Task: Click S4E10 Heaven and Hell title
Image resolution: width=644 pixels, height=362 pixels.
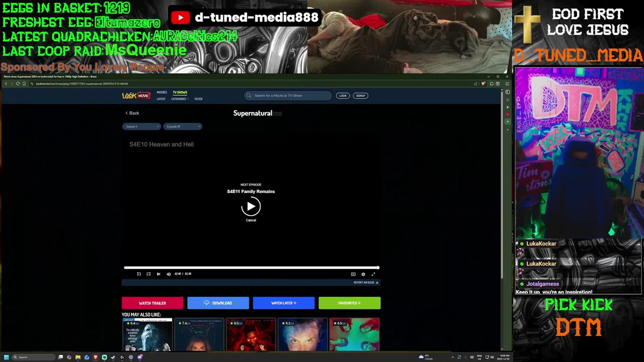Action: (162, 144)
